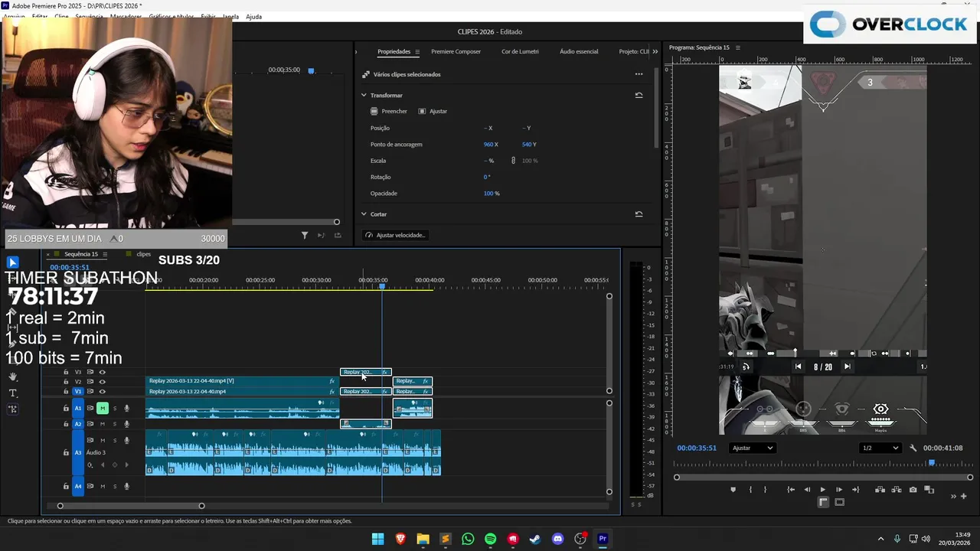
Task: Click the filter funnel icon in Source panel
Action: 304,236
